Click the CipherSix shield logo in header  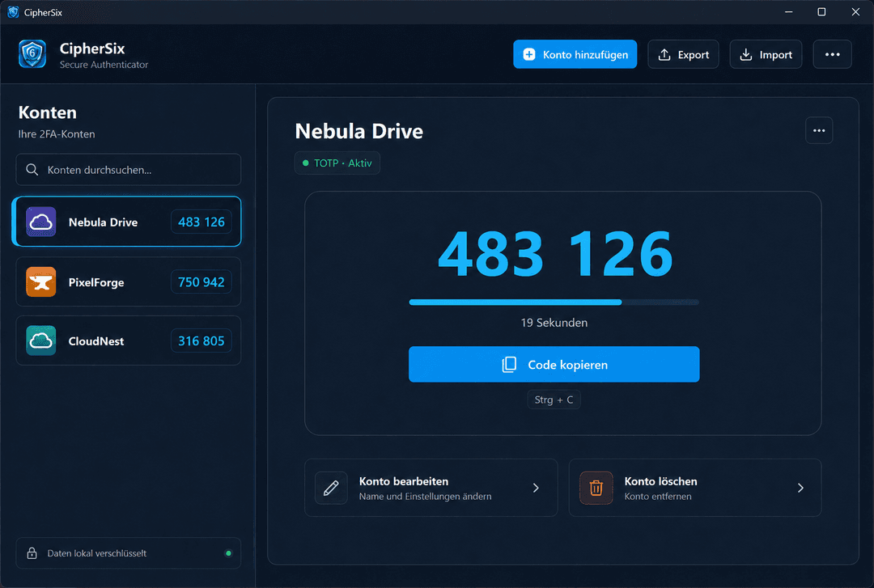(32, 54)
